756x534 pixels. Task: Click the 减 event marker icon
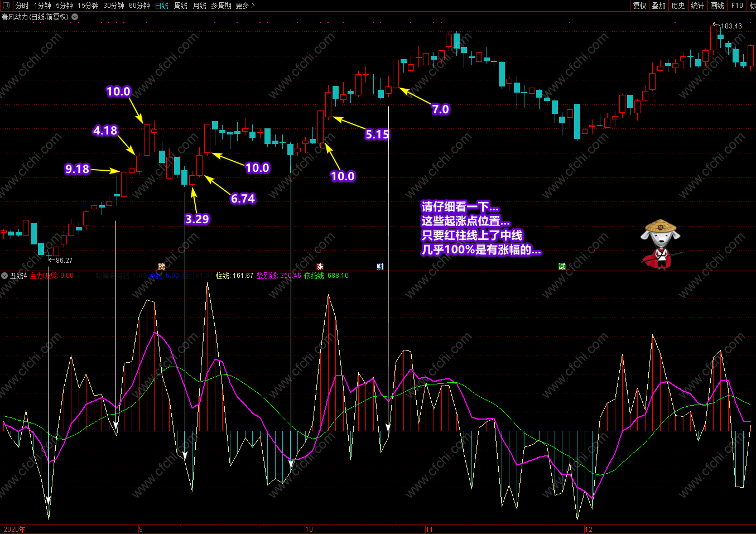562,267
